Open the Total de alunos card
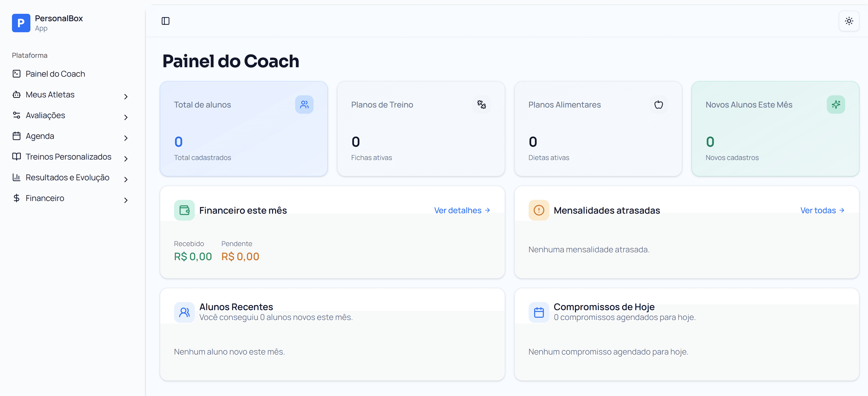Viewport: 868px width, 396px height. (244, 128)
